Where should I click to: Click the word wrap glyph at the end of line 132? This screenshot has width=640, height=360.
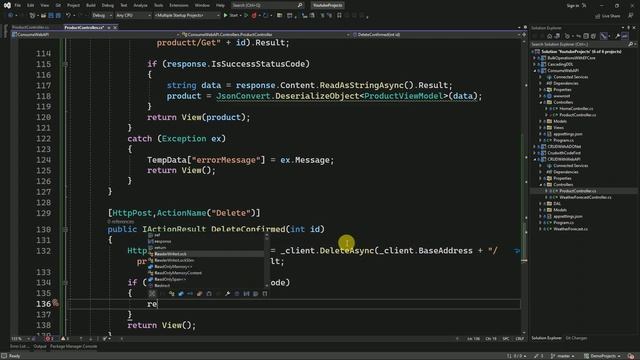tap(517, 251)
